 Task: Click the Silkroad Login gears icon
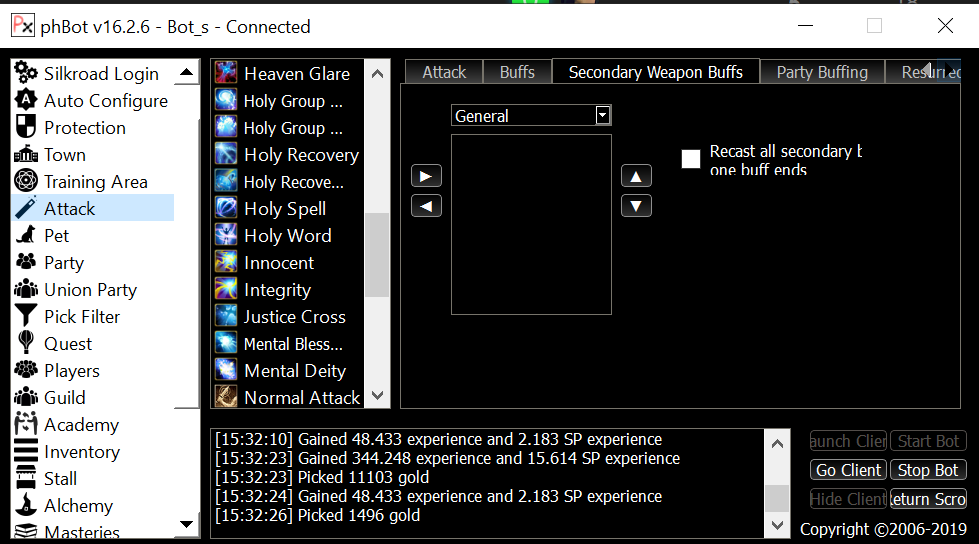point(26,74)
